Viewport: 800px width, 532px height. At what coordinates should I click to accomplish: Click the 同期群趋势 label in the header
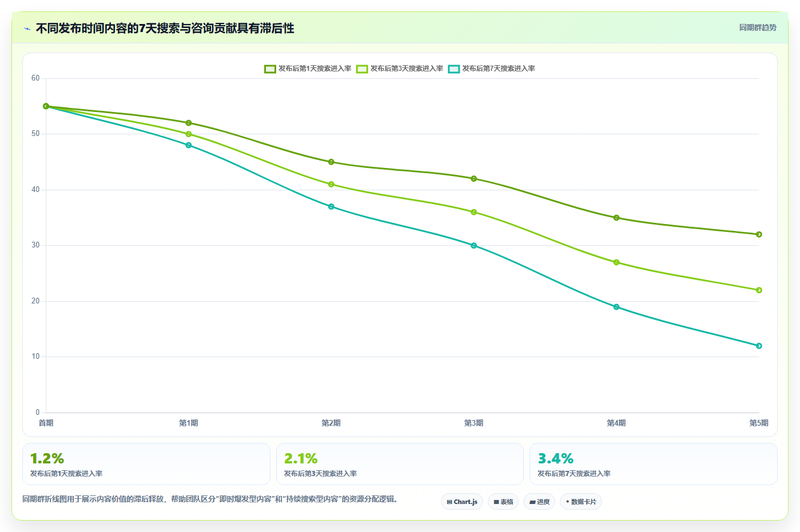758,27
